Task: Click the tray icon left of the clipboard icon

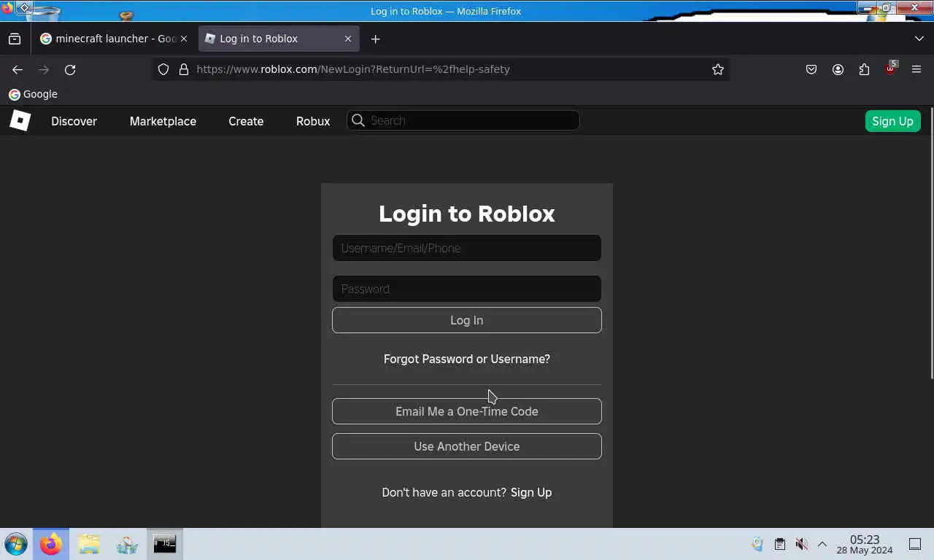Action: point(757,544)
